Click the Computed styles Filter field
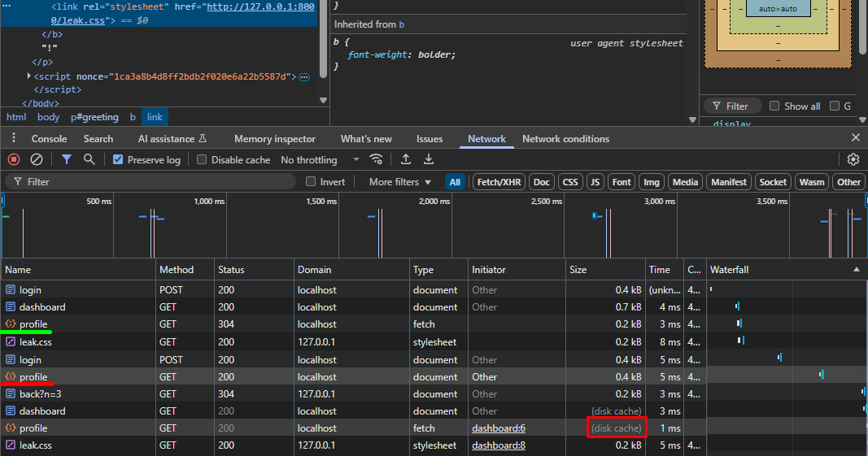This screenshot has width=868, height=456. click(732, 106)
